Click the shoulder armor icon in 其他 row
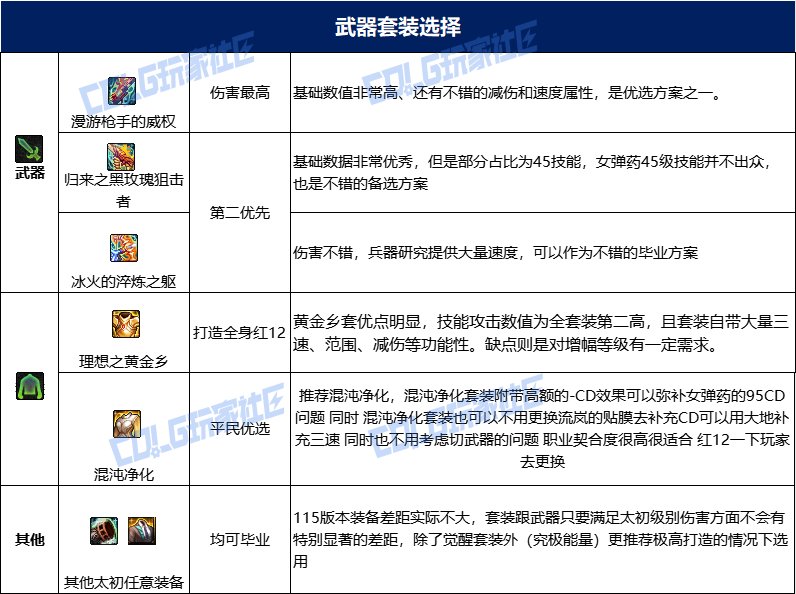This screenshot has height=594, width=796. tap(142, 531)
